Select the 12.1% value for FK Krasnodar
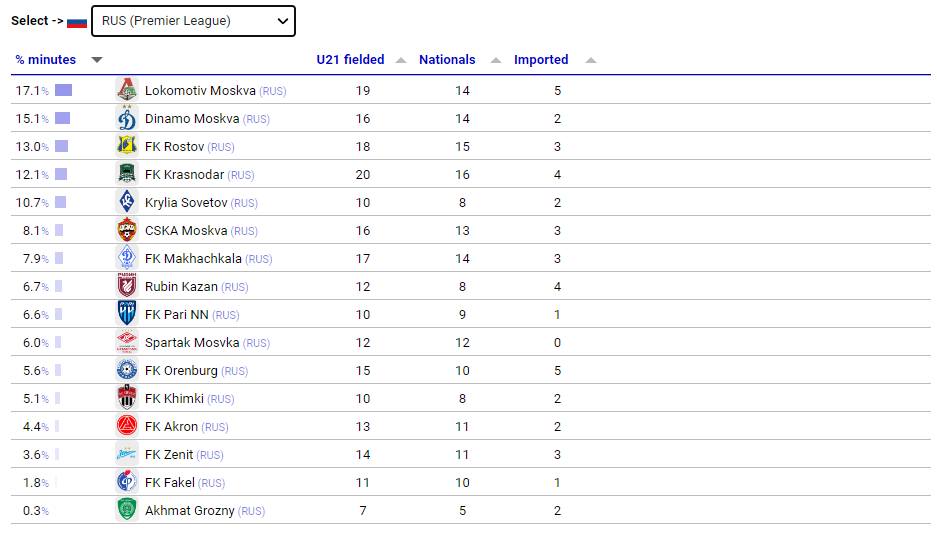Screen dimensions: 937x538 (x=32, y=175)
